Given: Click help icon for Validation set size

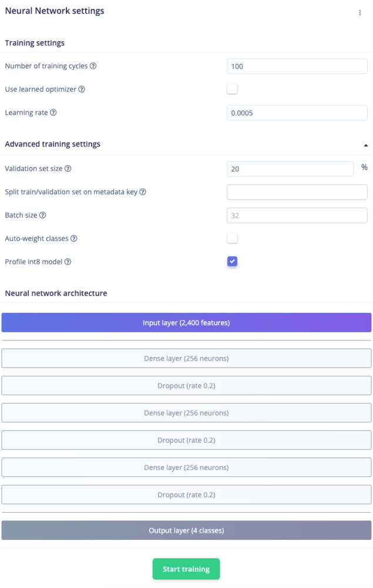Looking at the screenshot, I should click(x=68, y=169).
